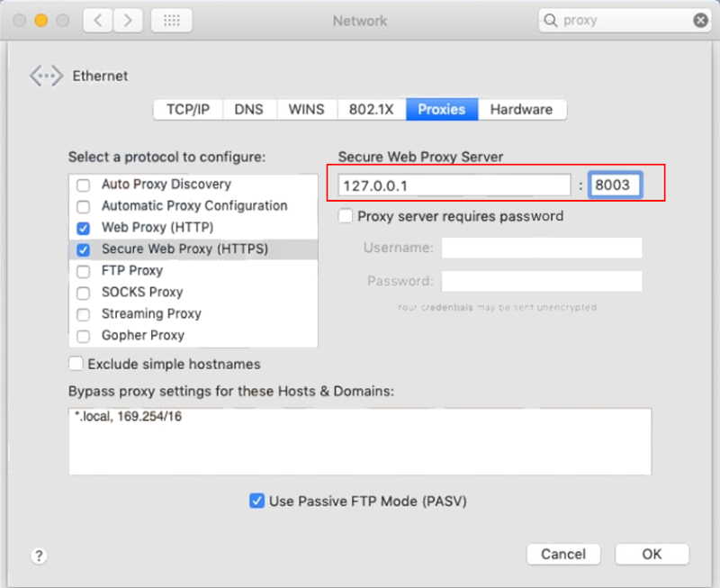
Task: Enable the SOCKS Proxy checkbox
Action: [83, 293]
